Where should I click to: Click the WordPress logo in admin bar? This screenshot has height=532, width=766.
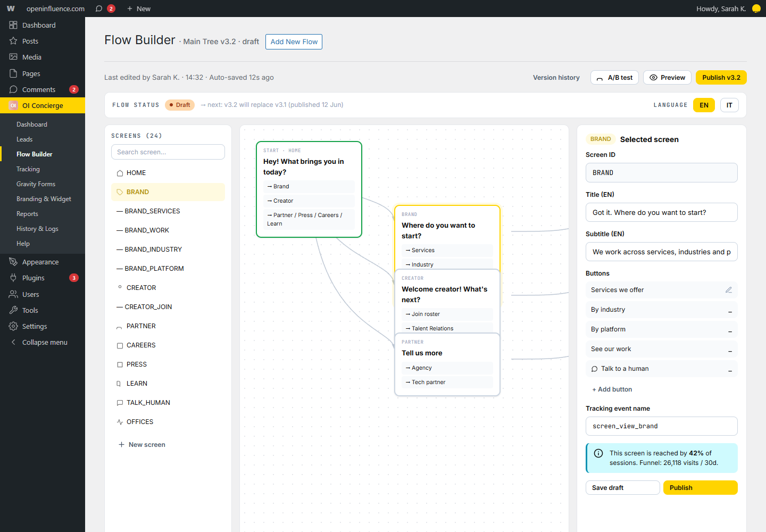(11, 9)
